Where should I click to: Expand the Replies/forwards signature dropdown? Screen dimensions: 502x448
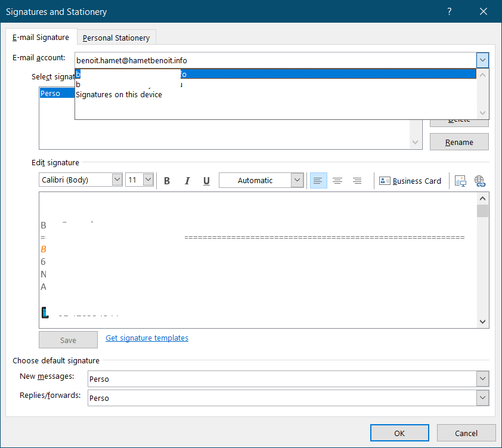(x=482, y=398)
